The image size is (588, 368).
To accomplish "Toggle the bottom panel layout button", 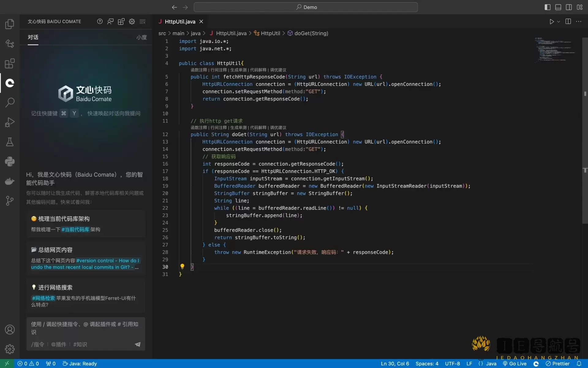I will [558, 7].
